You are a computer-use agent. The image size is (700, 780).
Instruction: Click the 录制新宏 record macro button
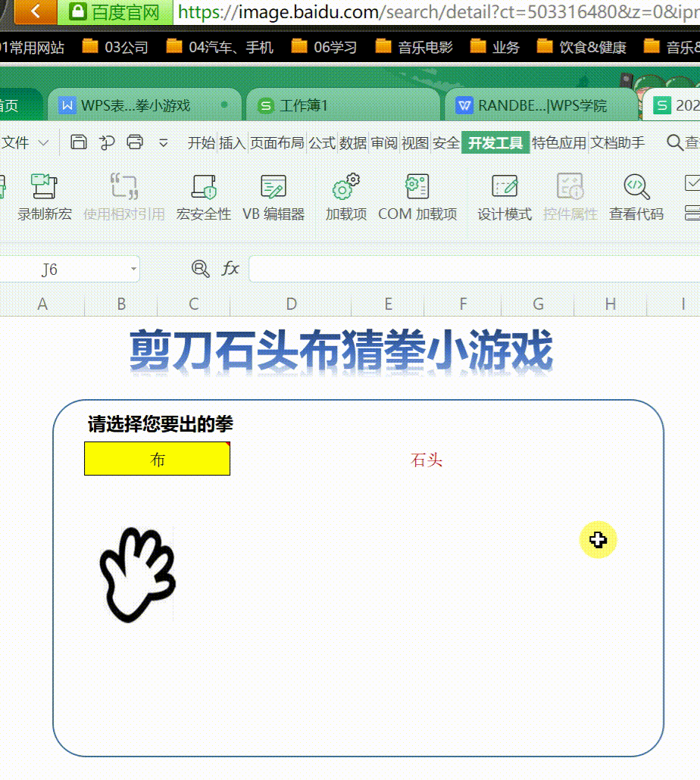click(44, 197)
